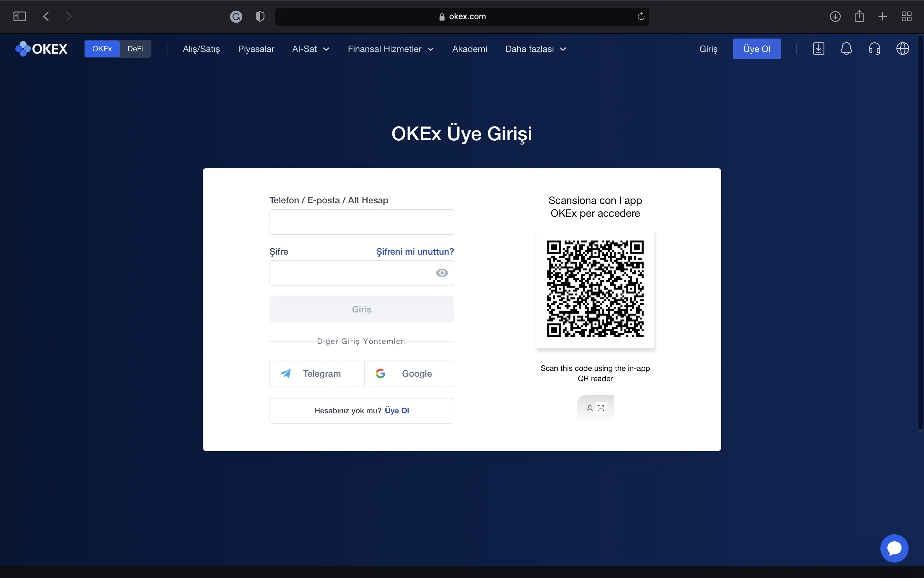
Task: Click the blue Üye Ol header button
Action: point(757,49)
